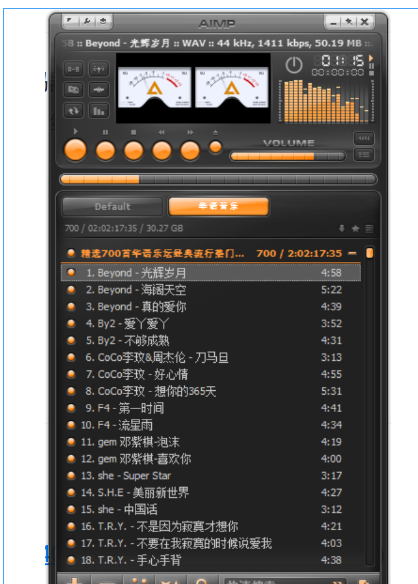
Task: Click playlist stats 700 / 02:02:17:35 / 30.27 GB
Action: point(124,228)
